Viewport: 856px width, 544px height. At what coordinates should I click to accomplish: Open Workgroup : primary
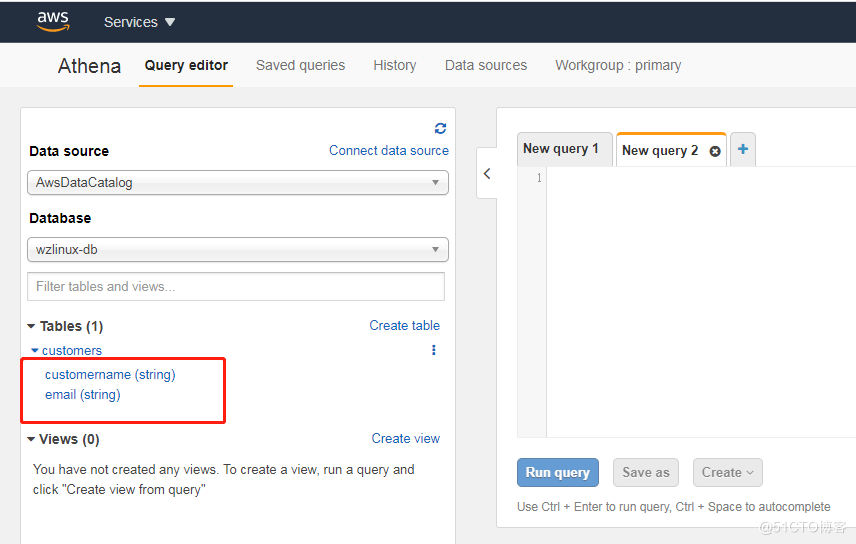[618, 66]
